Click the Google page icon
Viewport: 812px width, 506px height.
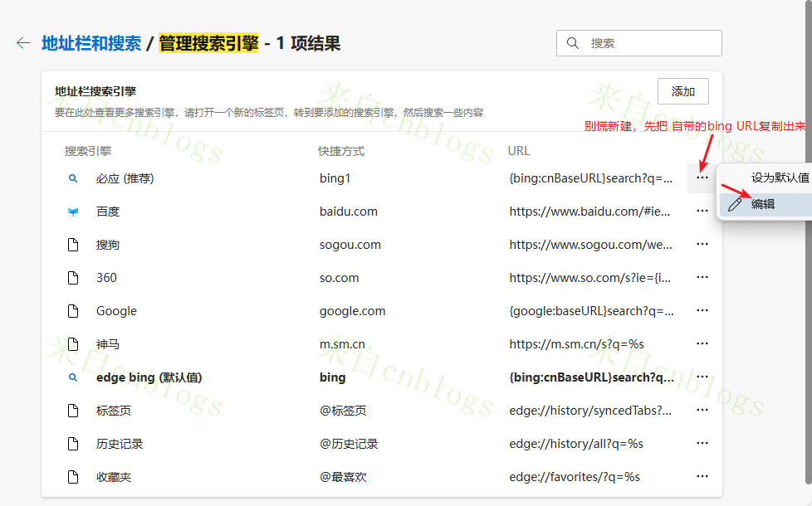click(72, 310)
